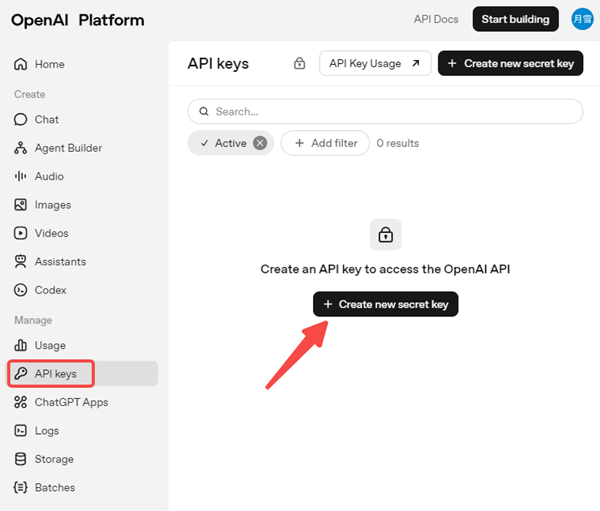Click top Create new secret key button
Viewport: 600px width, 511px height.
(510, 63)
